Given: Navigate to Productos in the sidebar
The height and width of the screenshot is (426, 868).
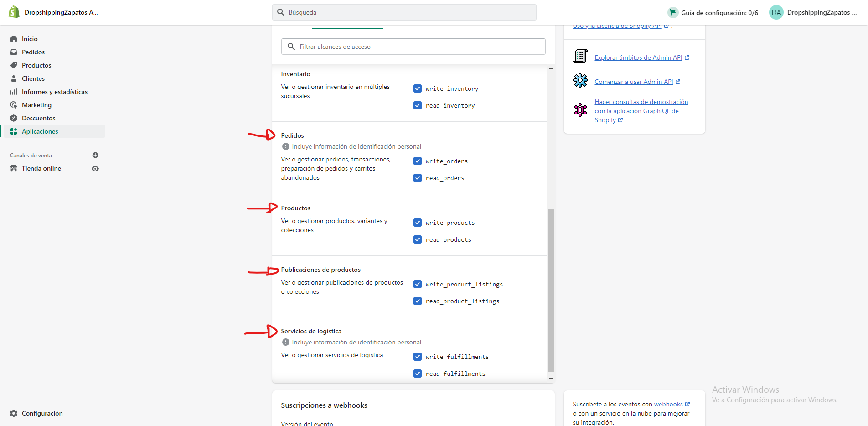Looking at the screenshot, I should click(36, 65).
